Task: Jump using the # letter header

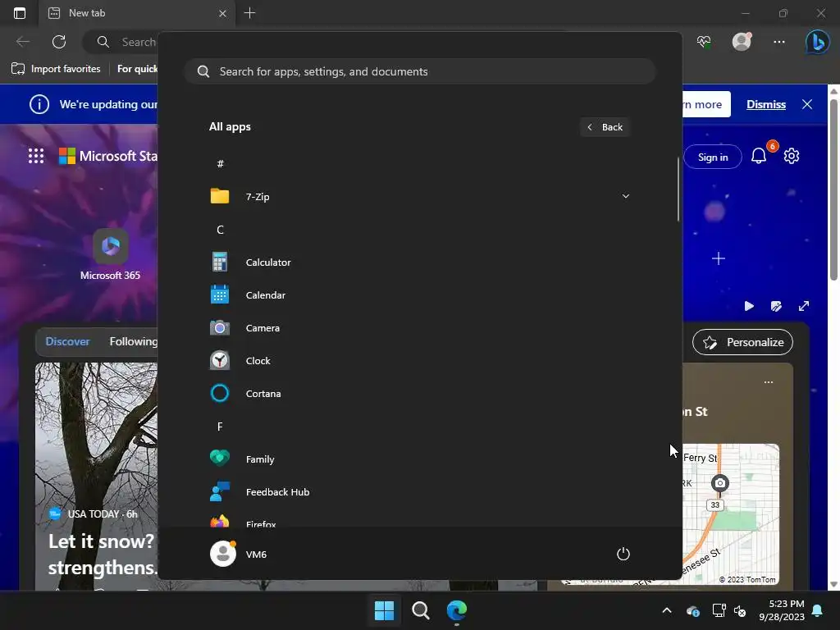Action: [x=220, y=164]
